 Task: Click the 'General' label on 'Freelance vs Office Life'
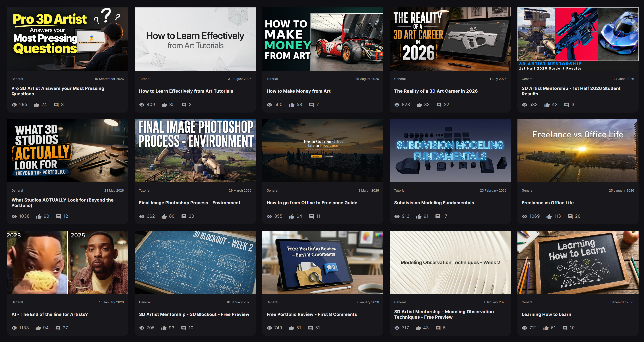tap(527, 190)
